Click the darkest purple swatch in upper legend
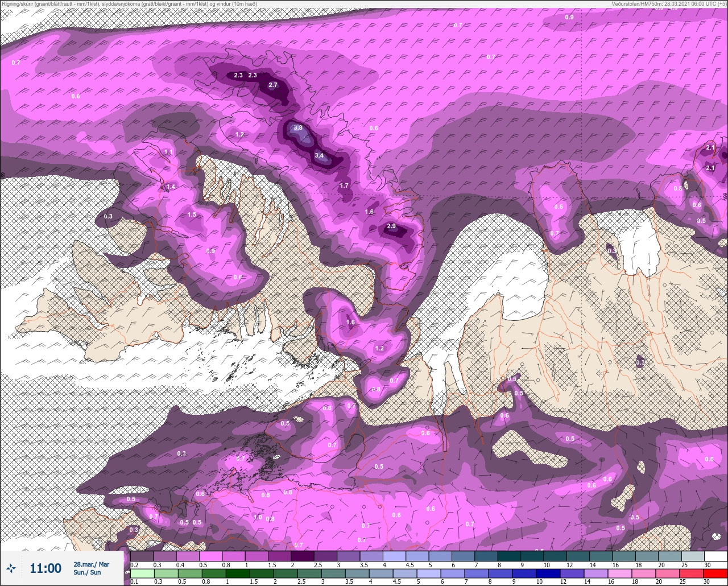The width and height of the screenshot is (728, 586). (x=302, y=556)
